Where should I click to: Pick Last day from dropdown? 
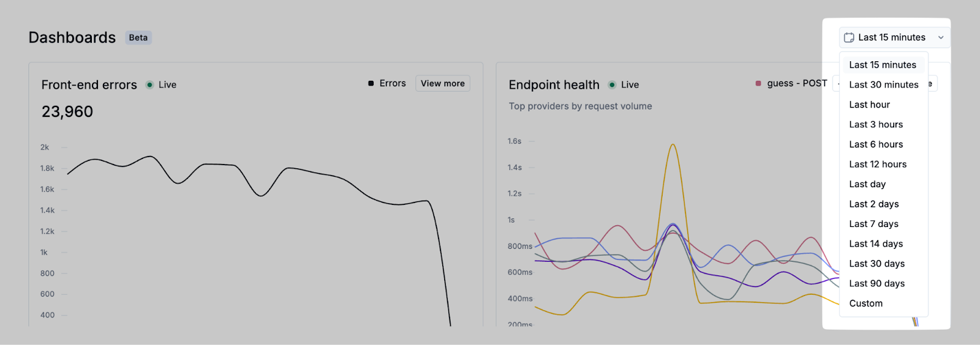(867, 184)
